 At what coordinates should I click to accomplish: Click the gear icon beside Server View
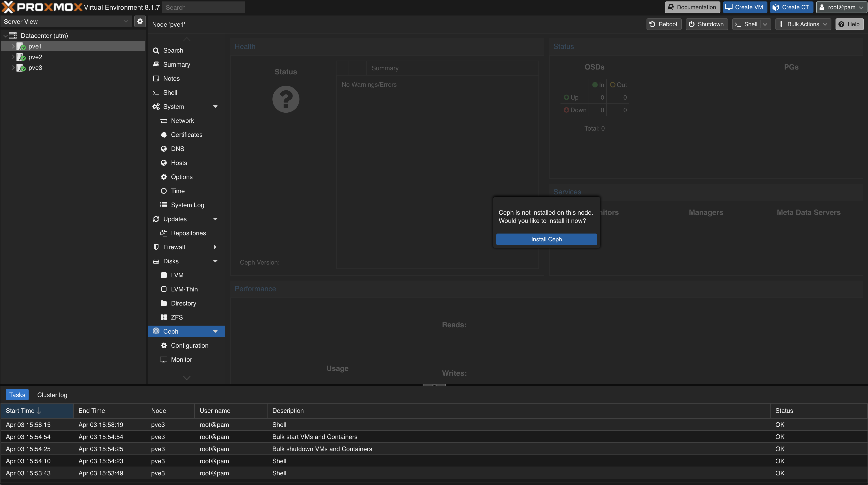tap(140, 22)
